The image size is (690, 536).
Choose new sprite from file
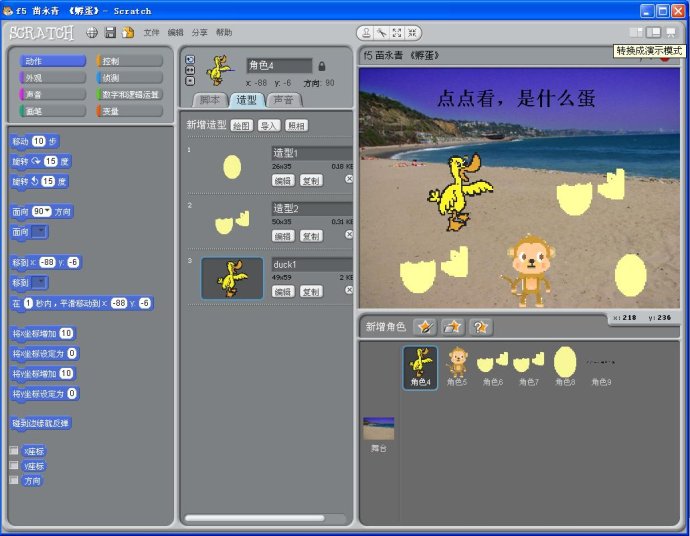[x=452, y=327]
